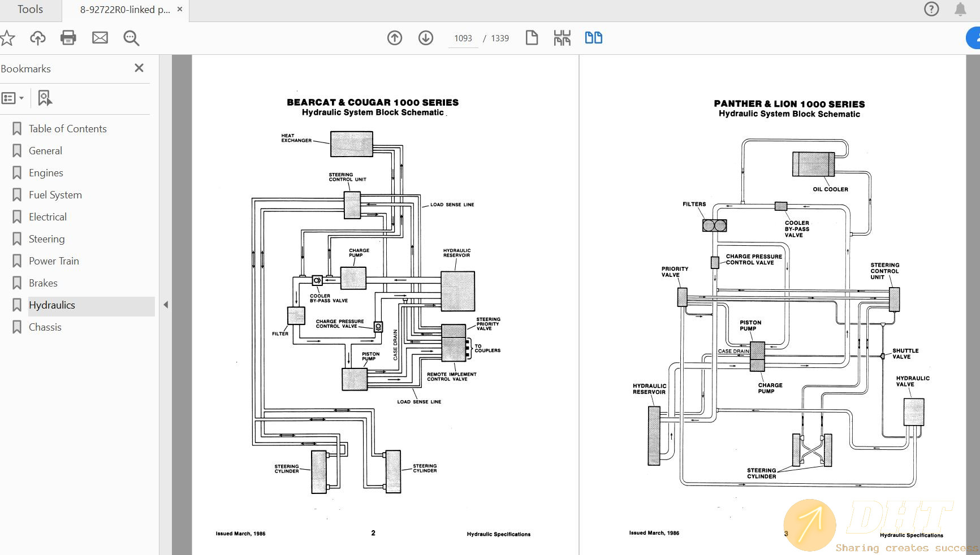This screenshot has height=555, width=980.
Task: Click the email envelope icon
Action: (100, 38)
